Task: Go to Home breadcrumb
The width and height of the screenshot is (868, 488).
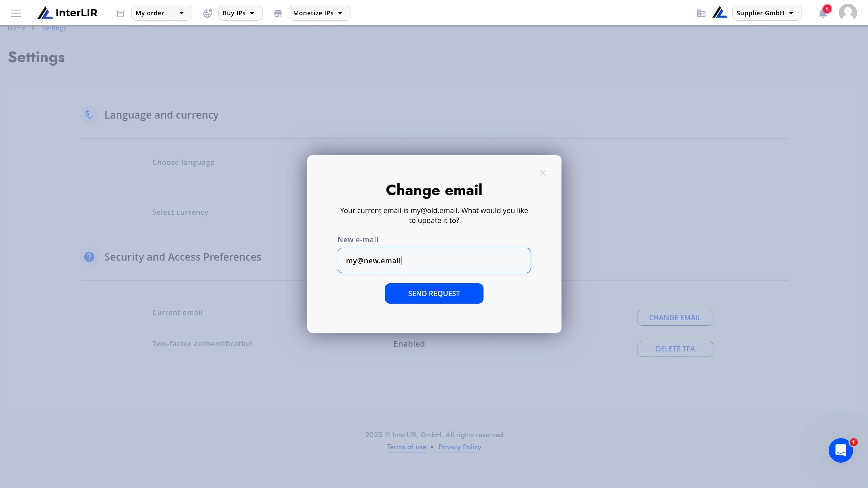Action: point(17,28)
